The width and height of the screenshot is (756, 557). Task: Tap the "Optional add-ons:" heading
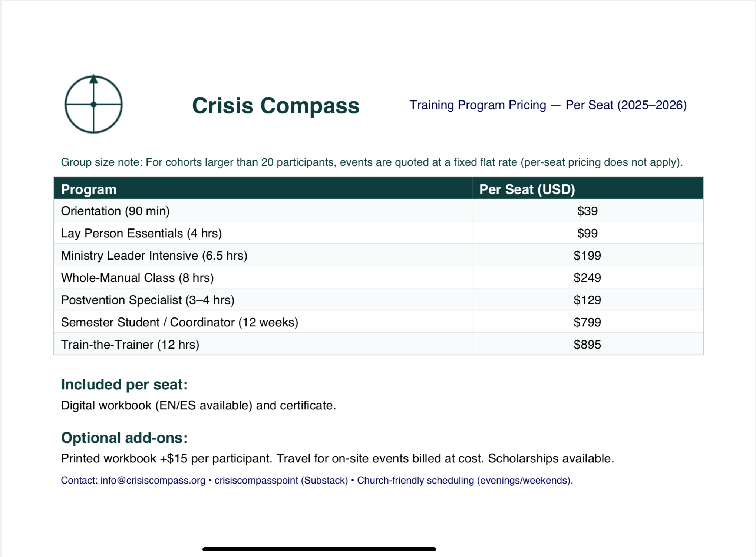point(124,438)
